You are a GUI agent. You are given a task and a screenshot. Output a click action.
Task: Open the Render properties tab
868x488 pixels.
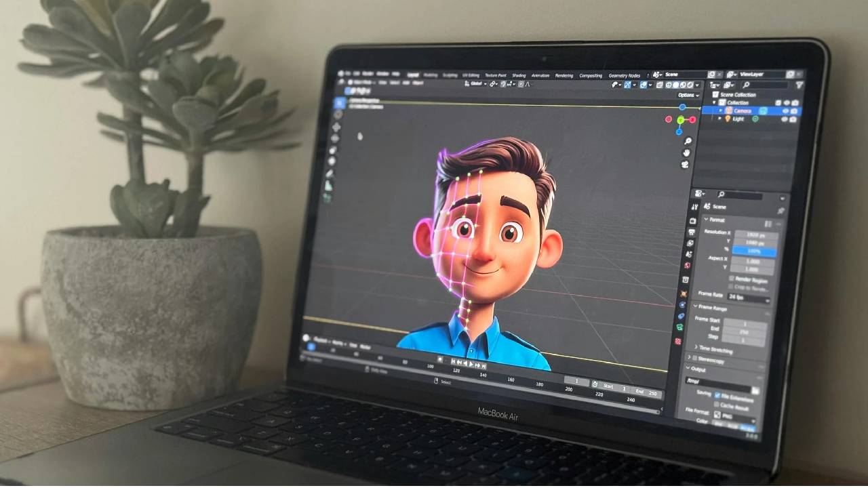693,221
